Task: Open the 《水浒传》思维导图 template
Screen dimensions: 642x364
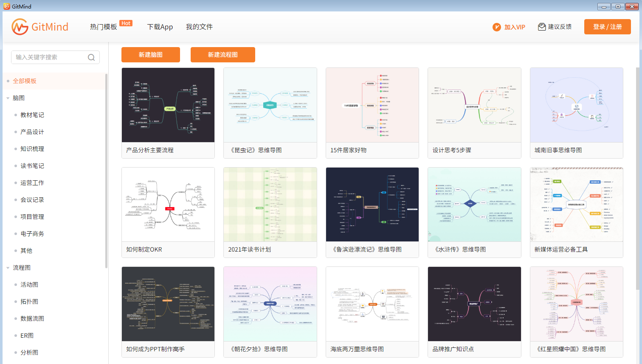Action: point(474,213)
